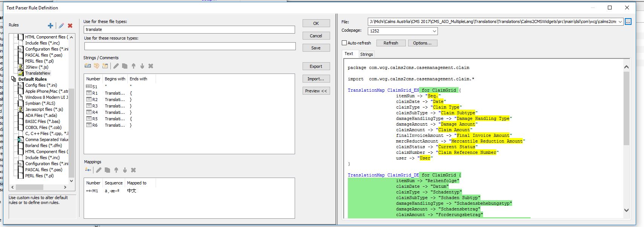Click the delete icon in Strings/Comments toolbar
644x227 pixels.
151,66
